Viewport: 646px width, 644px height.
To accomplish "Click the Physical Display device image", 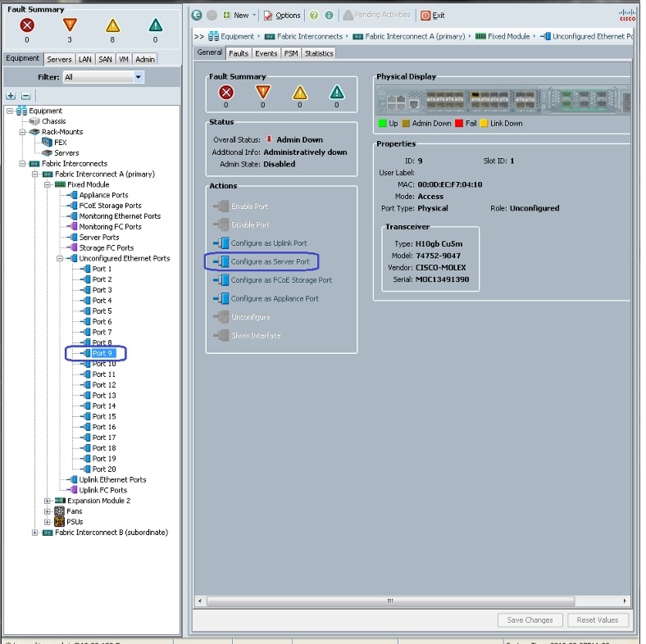I will pyautogui.click(x=503, y=100).
